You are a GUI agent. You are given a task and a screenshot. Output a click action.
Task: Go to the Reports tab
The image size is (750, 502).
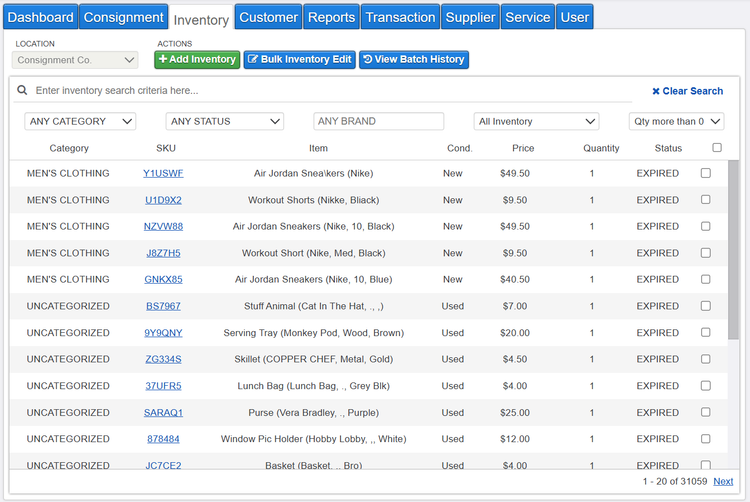(x=331, y=17)
